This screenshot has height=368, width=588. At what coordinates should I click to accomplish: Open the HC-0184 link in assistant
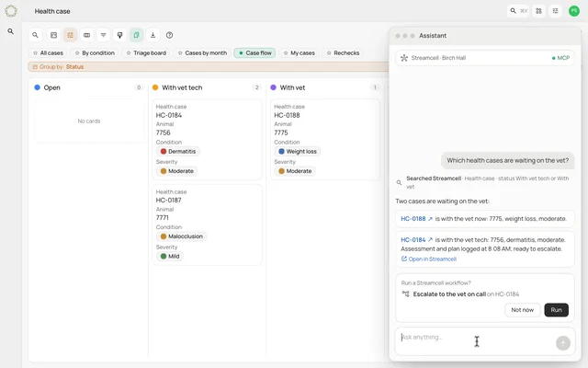tap(413, 240)
